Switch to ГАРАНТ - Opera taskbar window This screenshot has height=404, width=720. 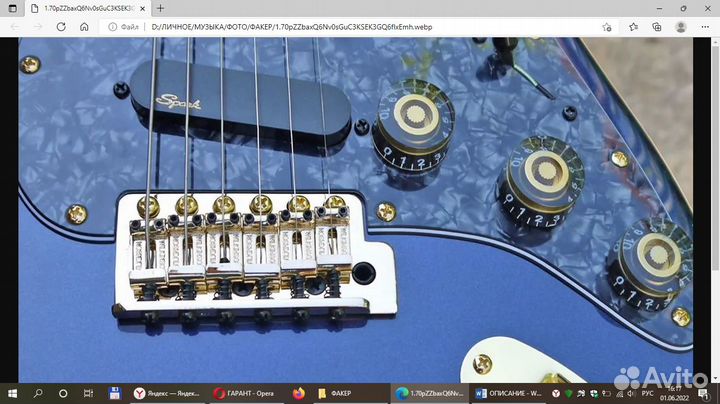pos(248,393)
